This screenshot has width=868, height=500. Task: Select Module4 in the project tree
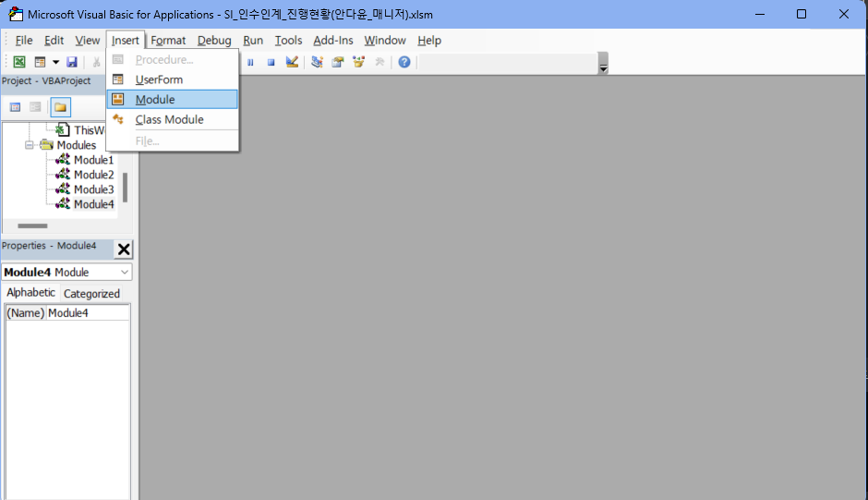pyautogui.click(x=93, y=204)
